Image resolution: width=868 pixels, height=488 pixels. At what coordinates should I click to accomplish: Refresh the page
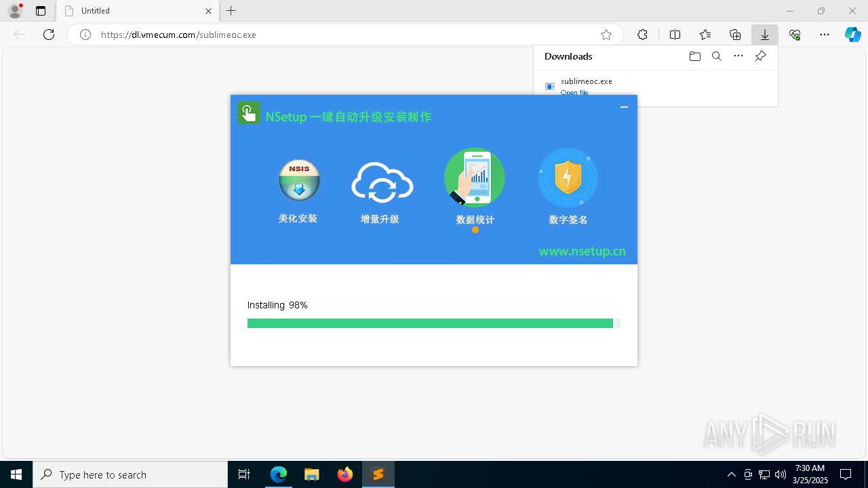pos(49,35)
